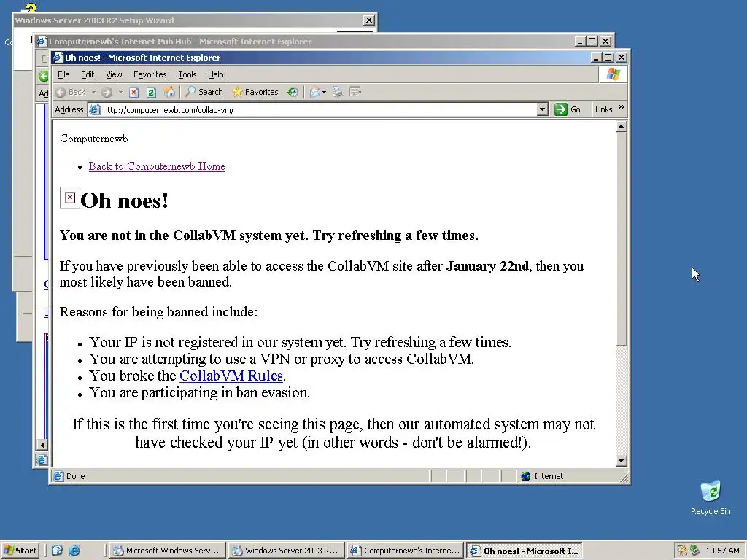
Task: Click the Refresh page icon
Action: point(152,92)
